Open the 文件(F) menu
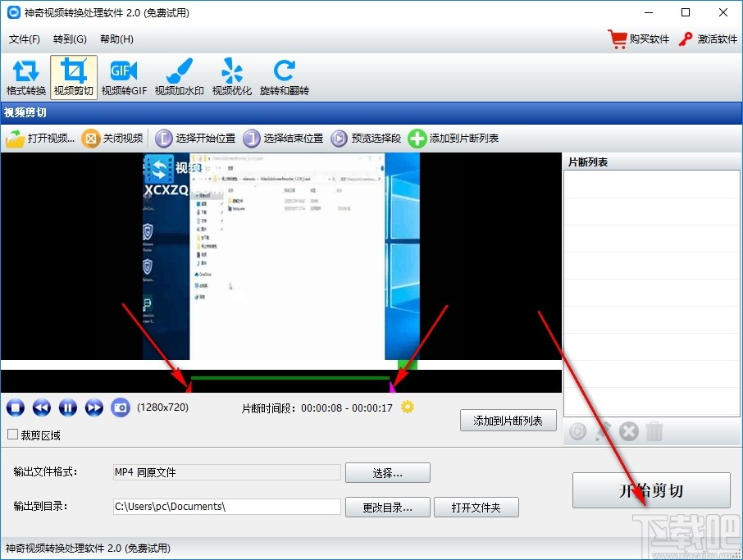Viewport: 743px width, 560px height. click(x=24, y=39)
